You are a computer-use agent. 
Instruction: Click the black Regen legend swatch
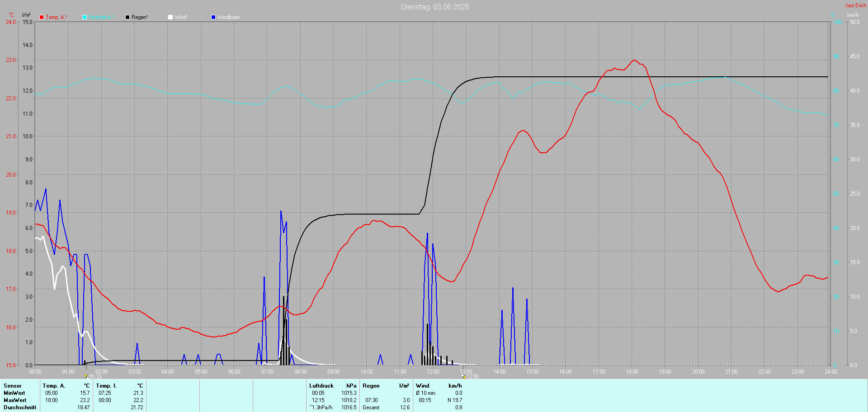point(127,17)
